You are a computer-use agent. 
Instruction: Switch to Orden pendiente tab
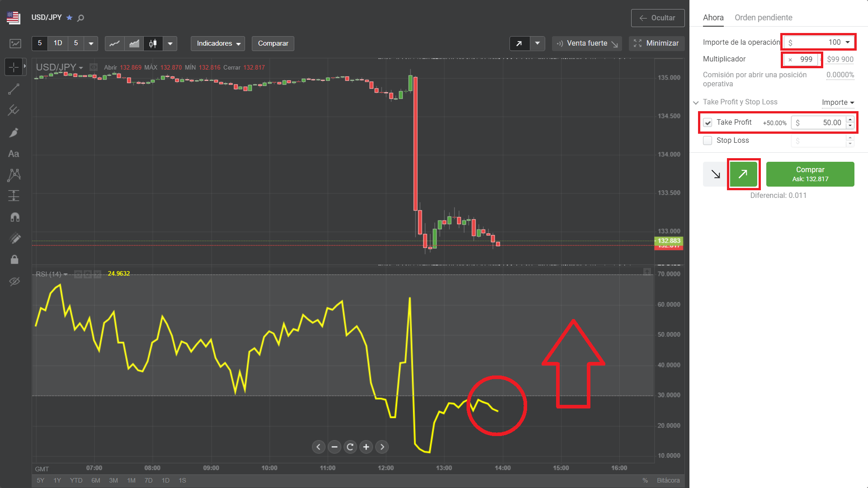click(763, 18)
